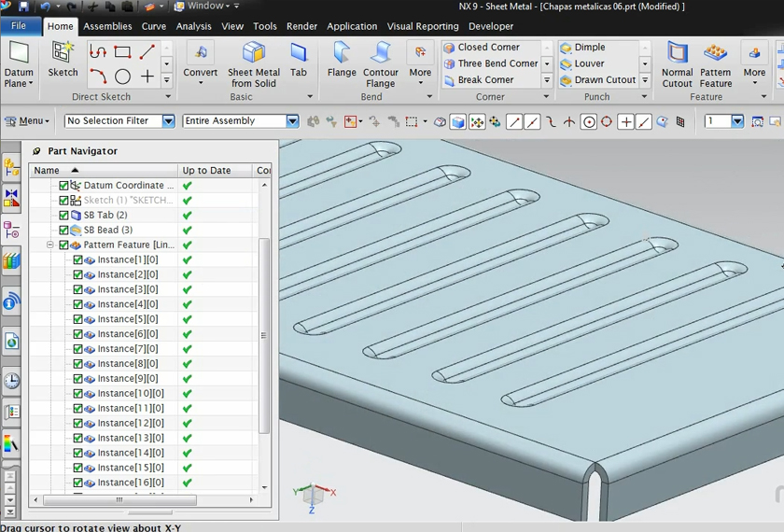Image resolution: width=784 pixels, height=532 pixels.
Task: Uncheck the SB Bead (3) checkbox
Action: tap(64, 230)
